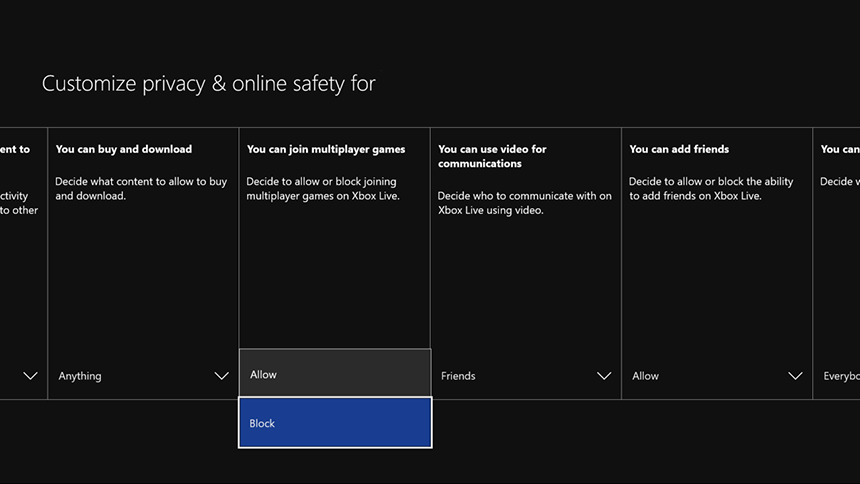Select the "You can buy and download" heading
Viewport: 860px width, 484px height.
click(x=124, y=149)
